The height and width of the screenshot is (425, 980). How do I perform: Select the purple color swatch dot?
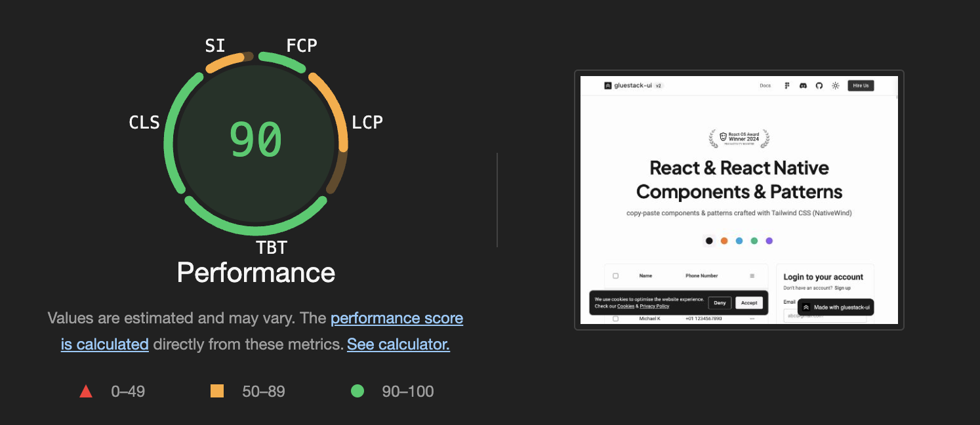point(770,241)
